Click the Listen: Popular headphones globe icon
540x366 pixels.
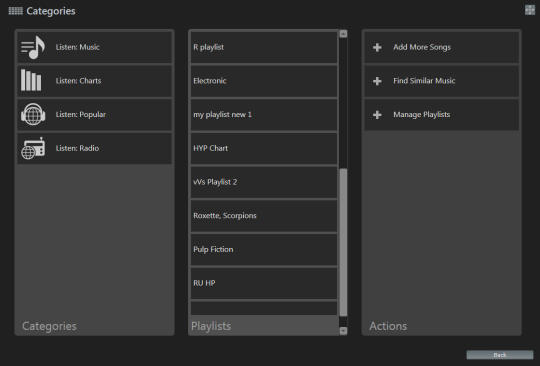click(x=33, y=114)
